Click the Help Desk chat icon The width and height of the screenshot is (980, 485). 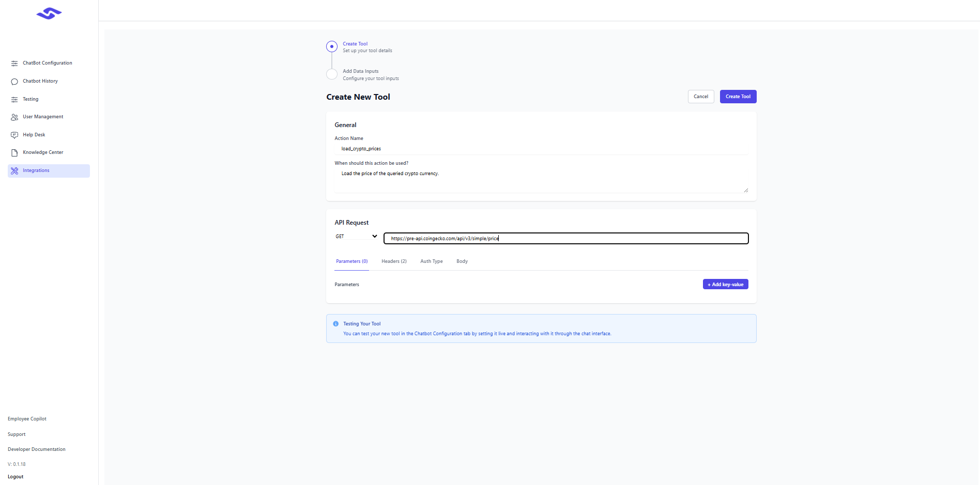[14, 135]
